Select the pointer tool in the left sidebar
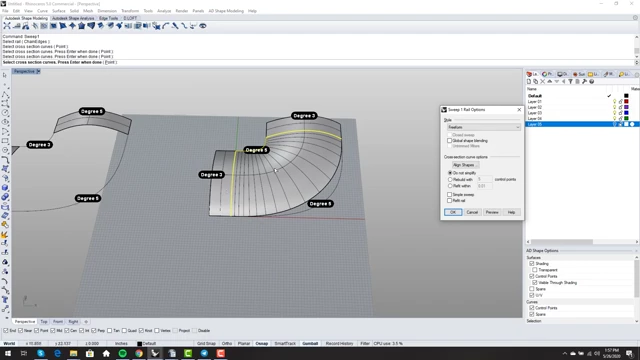Viewport: 640px width, 360px height. 4,76
